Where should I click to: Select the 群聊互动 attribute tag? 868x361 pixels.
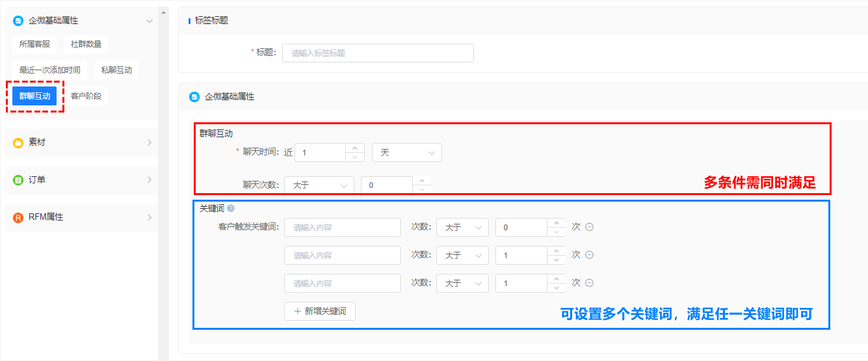click(x=34, y=96)
